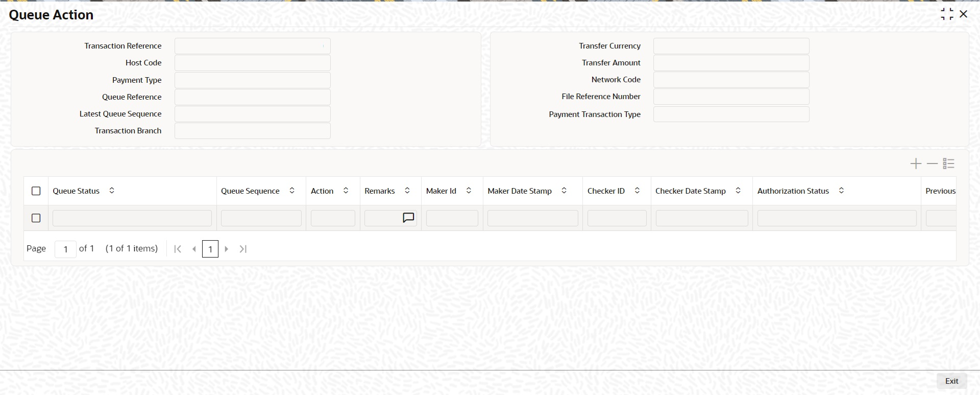Focus the Transaction Reference field
This screenshot has height=395, width=980.
point(253,46)
